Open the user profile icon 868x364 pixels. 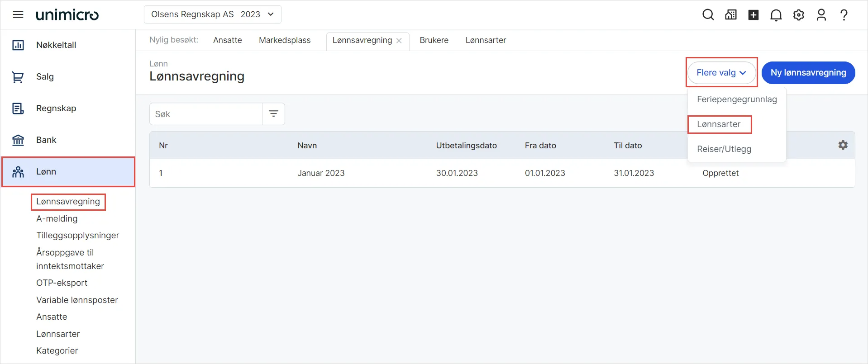(821, 15)
